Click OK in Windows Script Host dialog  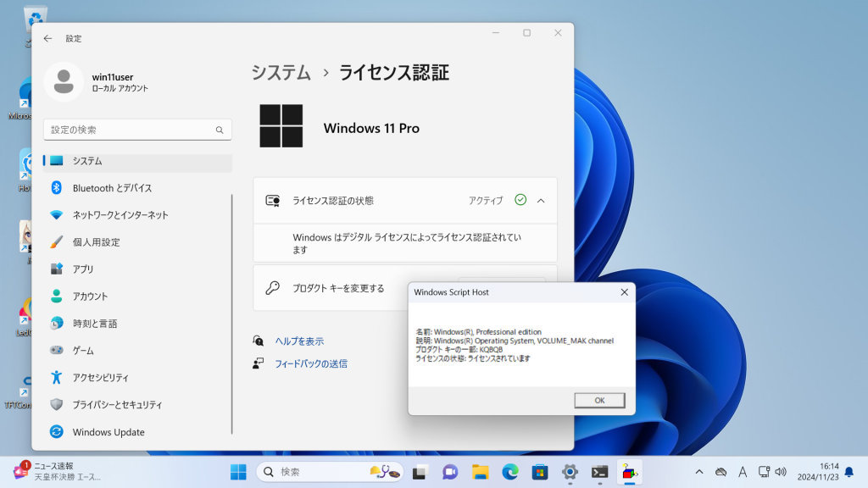tap(599, 401)
